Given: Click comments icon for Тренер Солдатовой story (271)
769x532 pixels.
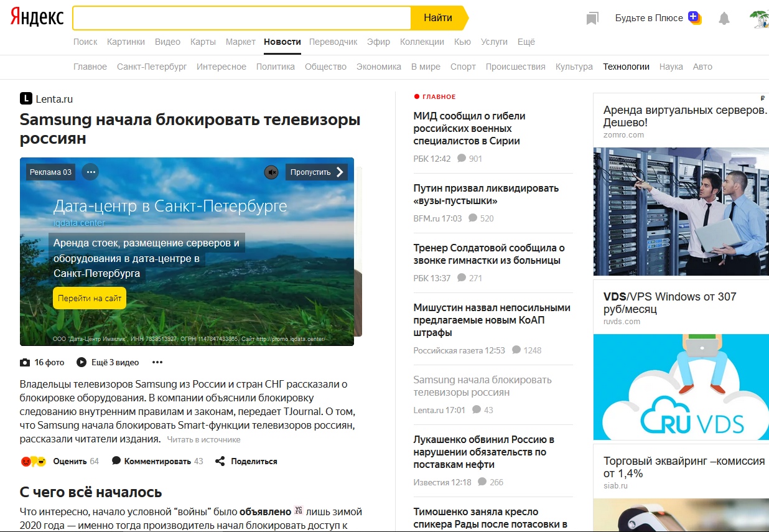Looking at the screenshot, I should pos(462,278).
